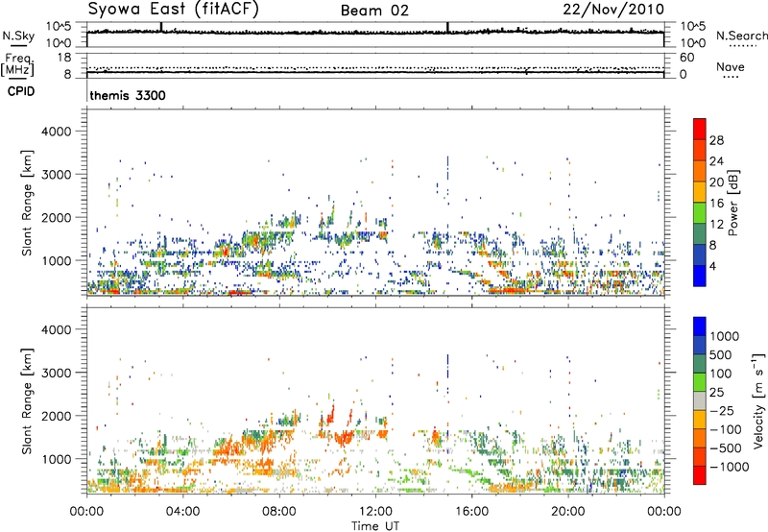Click the '12:00' time axis tick label
Image resolution: width=768 pixels, height=532 pixels.
coord(375,512)
